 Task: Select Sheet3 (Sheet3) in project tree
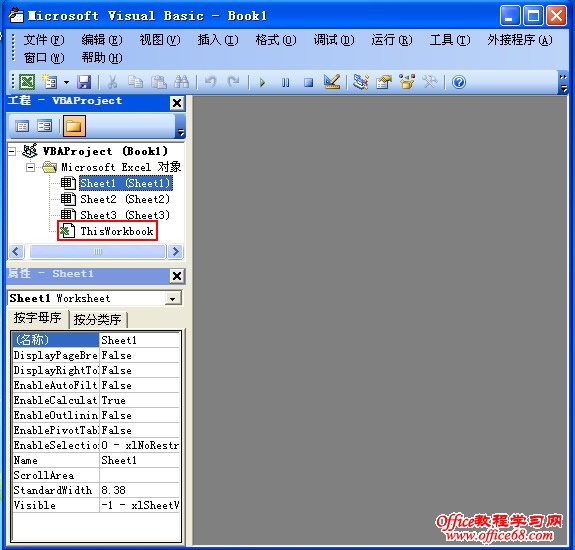pos(125,215)
